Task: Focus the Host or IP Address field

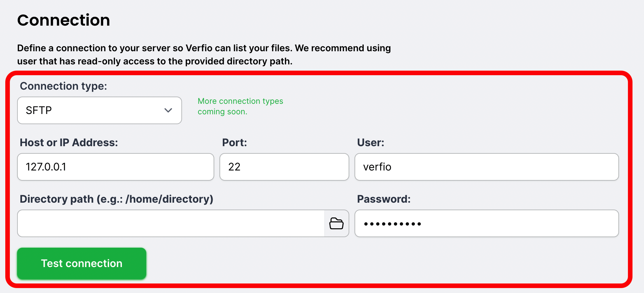Action: pyautogui.click(x=116, y=167)
